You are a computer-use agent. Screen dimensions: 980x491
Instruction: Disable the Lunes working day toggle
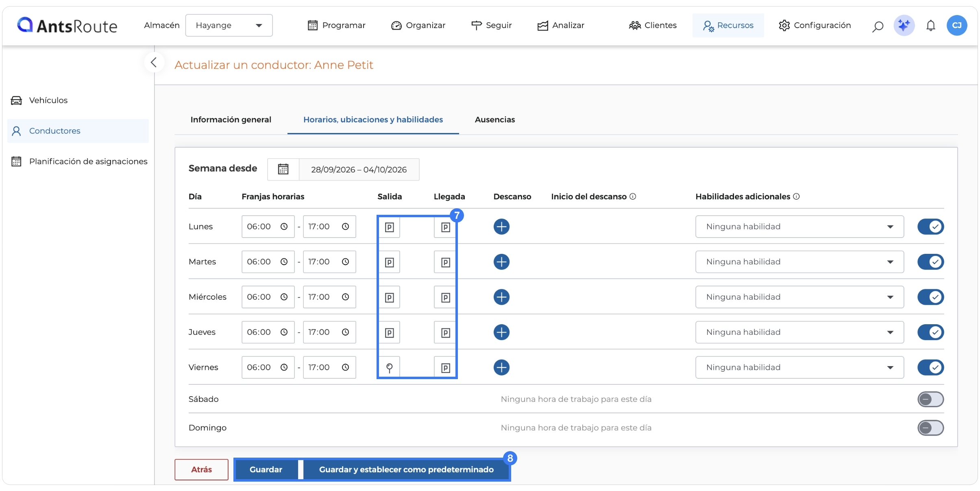[930, 227]
